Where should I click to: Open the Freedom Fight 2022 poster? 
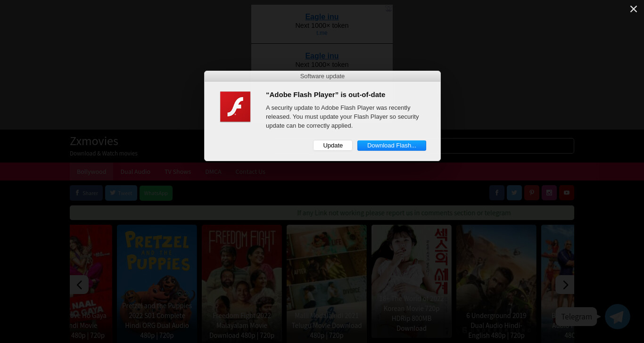pyautogui.click(x=242, y=284)
